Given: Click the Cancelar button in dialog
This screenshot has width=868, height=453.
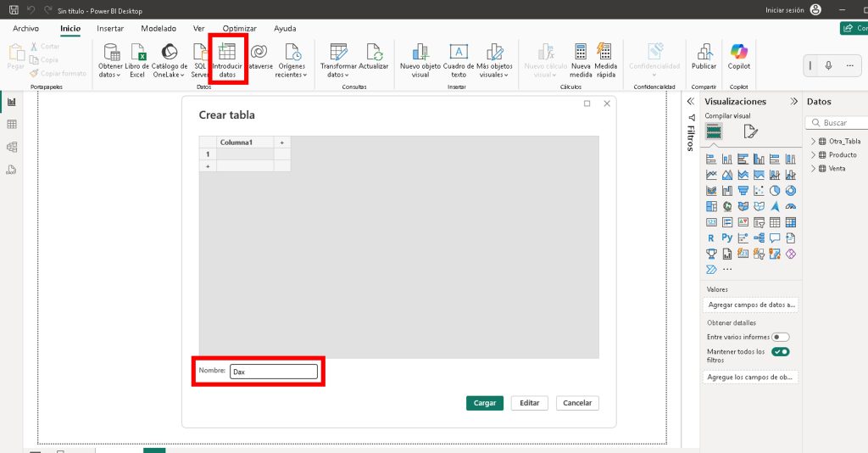Looking at the screenshot, I should tap(577, 403).
